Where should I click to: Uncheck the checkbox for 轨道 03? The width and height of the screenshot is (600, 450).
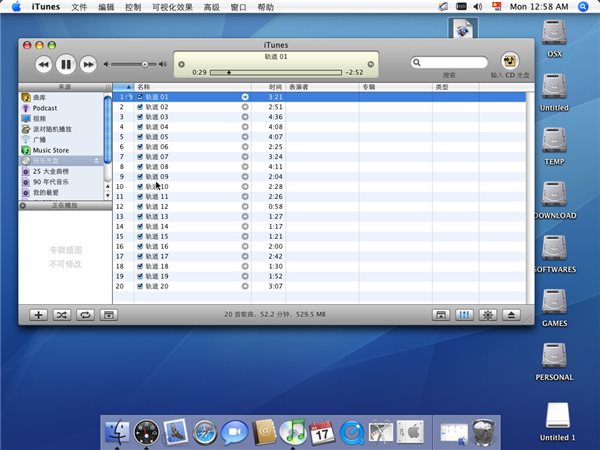click(140, 117)
